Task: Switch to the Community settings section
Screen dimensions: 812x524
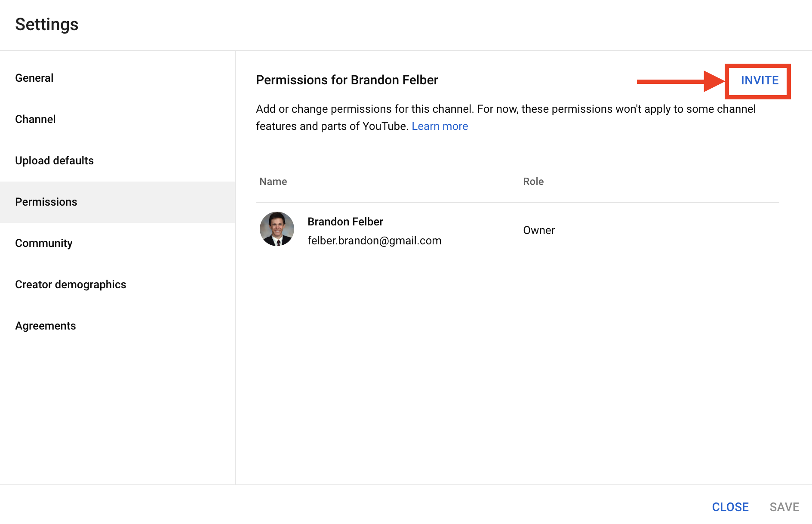Action: coord(117,243)
